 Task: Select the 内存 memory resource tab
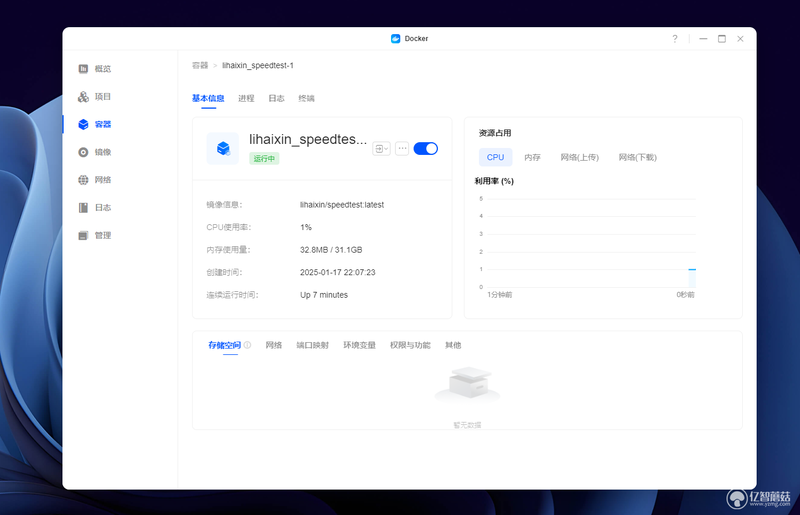coord(532,157)
